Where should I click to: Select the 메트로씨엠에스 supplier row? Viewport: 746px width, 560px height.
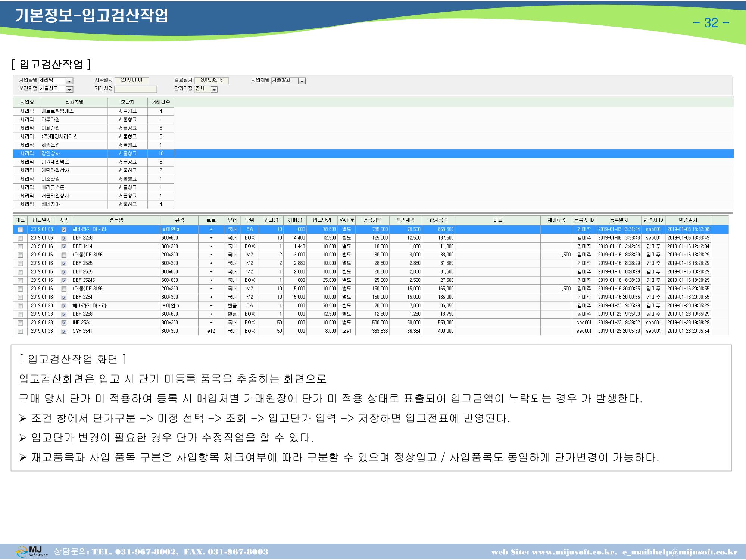tap(93, 111)
